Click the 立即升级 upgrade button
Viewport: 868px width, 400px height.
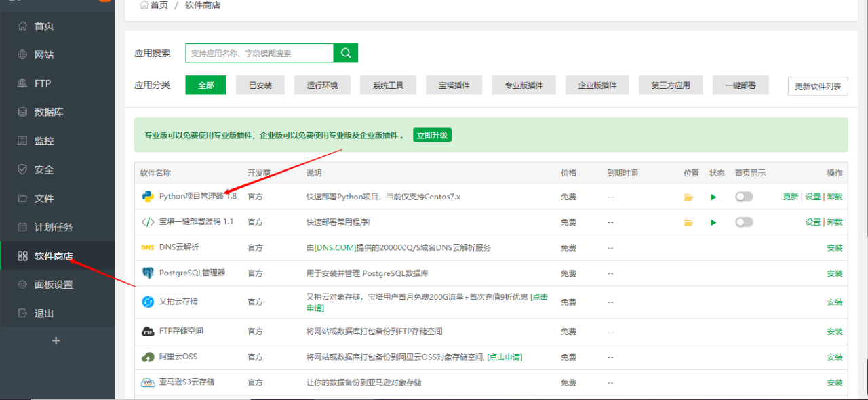(x=432, y=135)
